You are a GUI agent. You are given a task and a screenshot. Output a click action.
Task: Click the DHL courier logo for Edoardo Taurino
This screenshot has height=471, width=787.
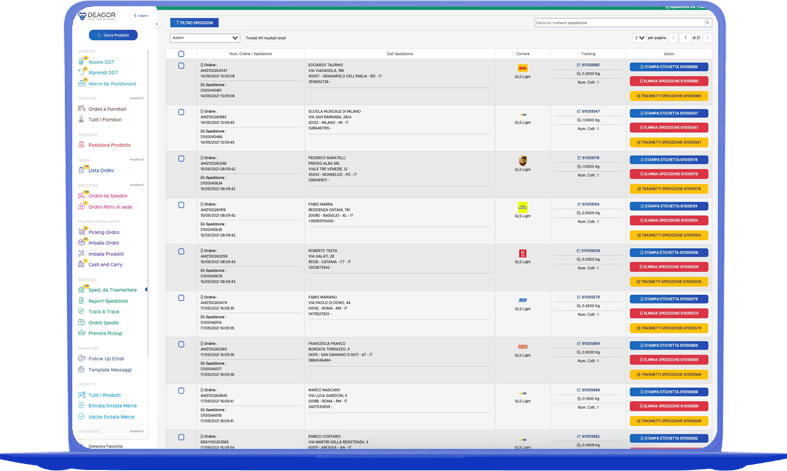point(522,68)
